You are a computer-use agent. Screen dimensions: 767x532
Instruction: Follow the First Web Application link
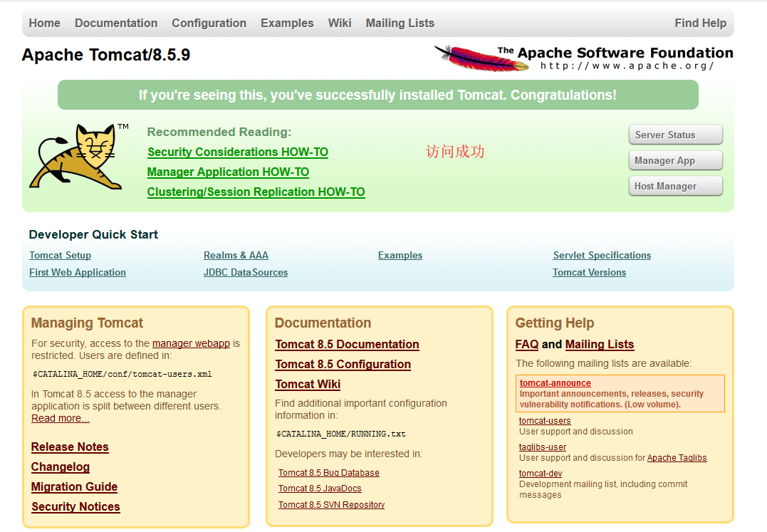click(x=78, y=272)
